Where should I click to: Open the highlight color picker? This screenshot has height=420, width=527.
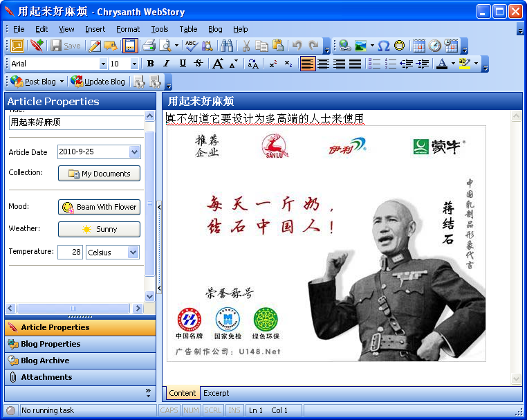(x=477, y=64)
